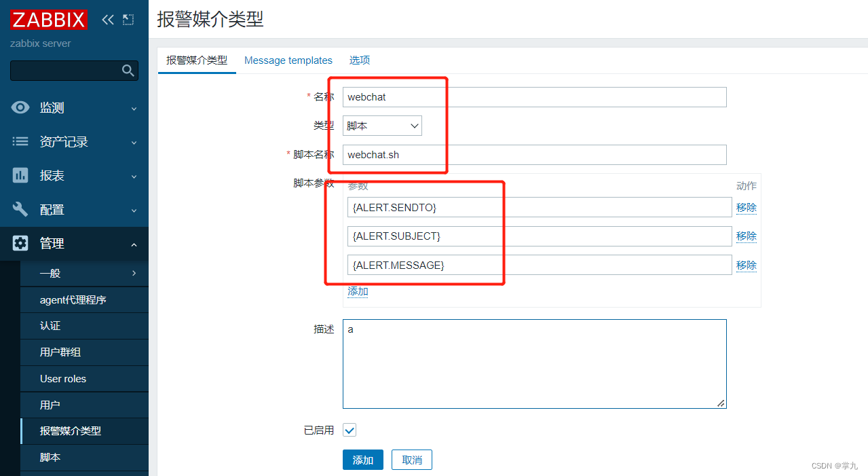Collapse sidebar with double-chevron icon
The width and height of the screenshot is (868, 476).
click(107, 20)
